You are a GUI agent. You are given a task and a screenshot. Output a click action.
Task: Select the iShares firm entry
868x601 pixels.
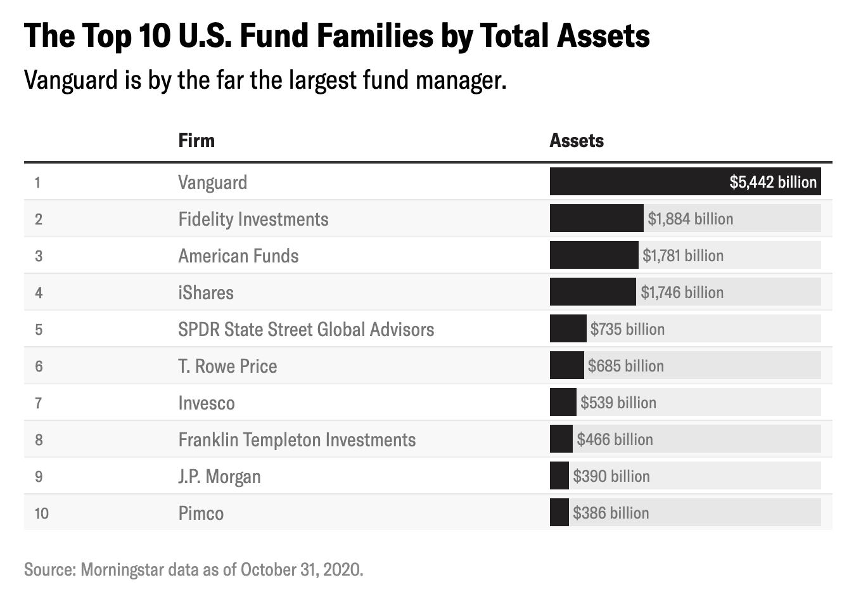point(206,293)
